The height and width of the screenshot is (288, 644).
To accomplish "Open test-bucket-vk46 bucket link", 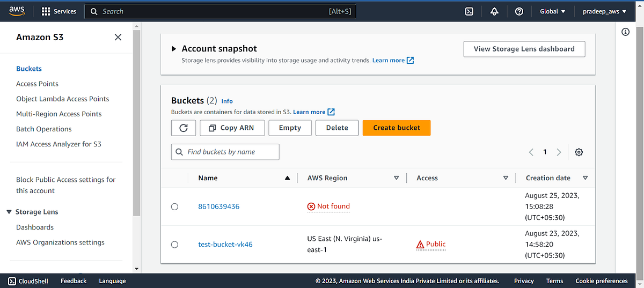I will click(x=225, y=245).
